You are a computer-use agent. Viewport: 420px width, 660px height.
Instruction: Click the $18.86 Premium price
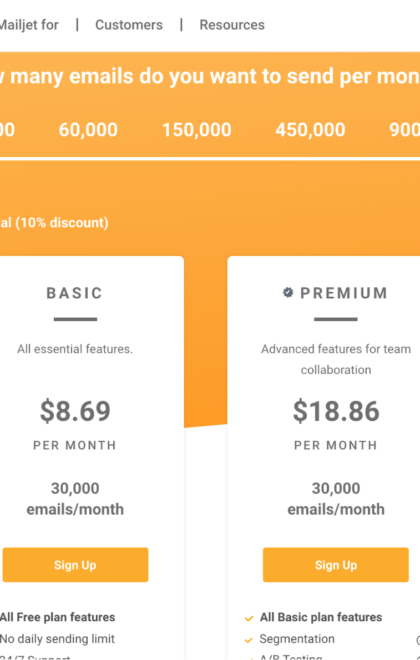click(x=336, y=411)
